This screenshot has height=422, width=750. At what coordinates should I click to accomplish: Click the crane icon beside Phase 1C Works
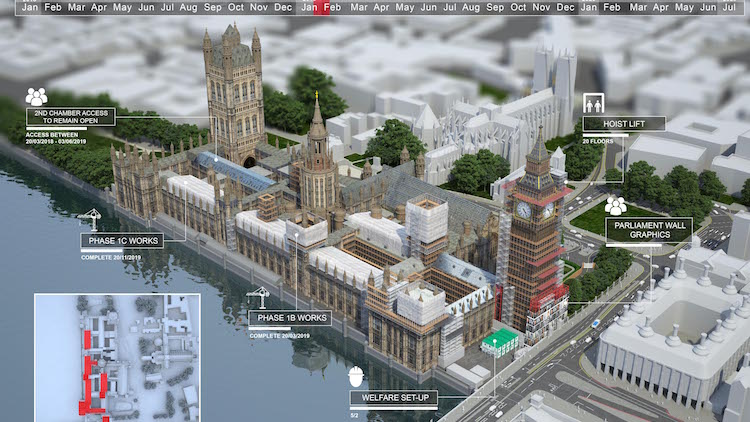pos(92,219)
